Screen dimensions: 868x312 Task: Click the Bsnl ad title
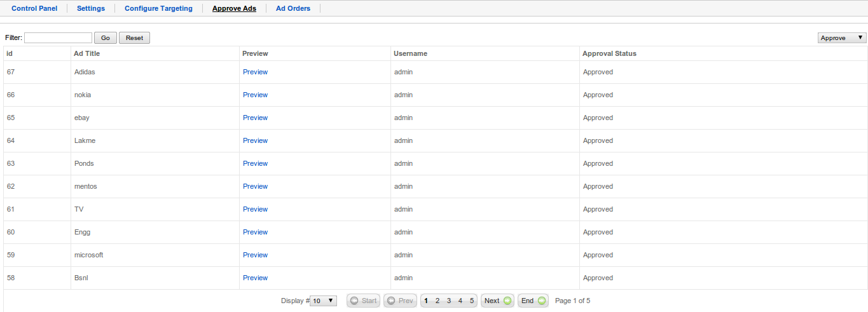pos(81,278)
